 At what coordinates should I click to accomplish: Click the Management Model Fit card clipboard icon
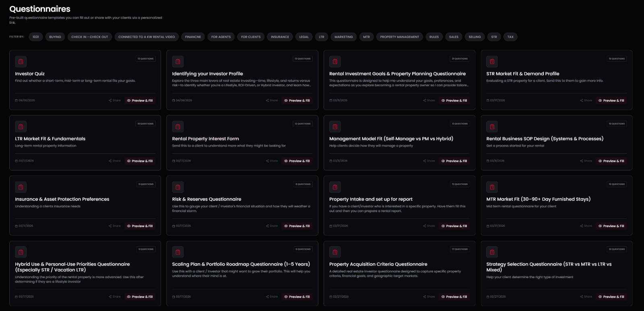coord(335,126)
